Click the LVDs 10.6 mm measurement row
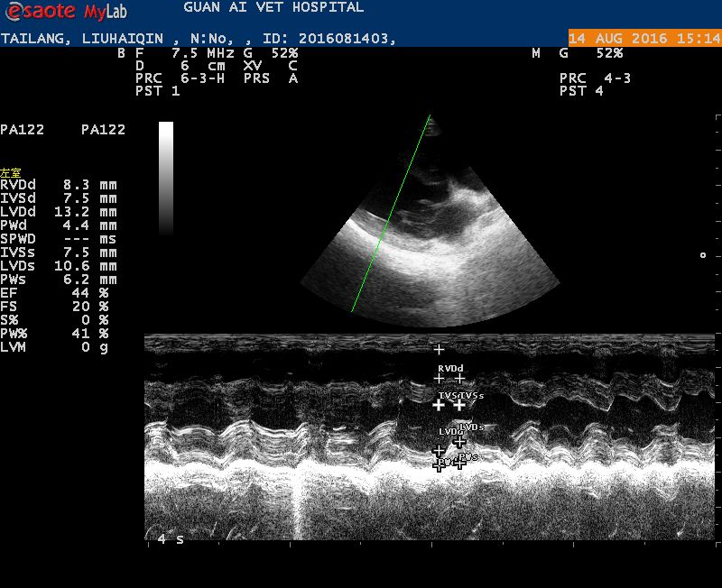722x588 pixels. [x=59, y=266]
